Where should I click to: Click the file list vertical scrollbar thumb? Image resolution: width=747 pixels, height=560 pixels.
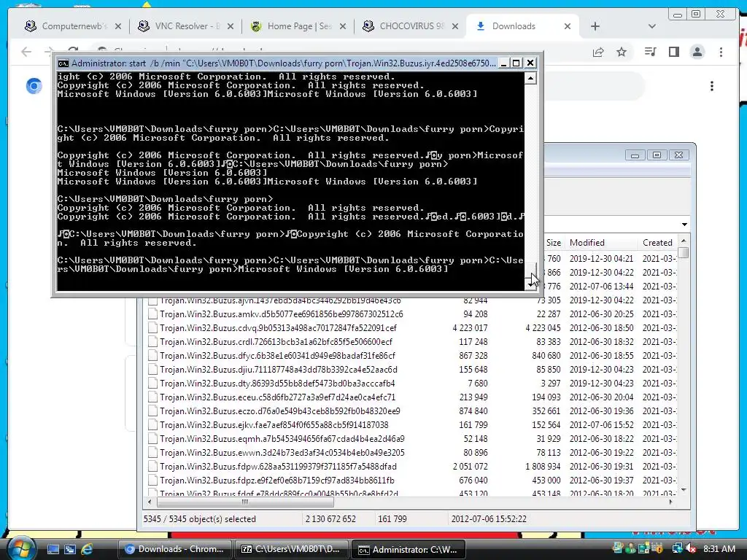[684, 252]
